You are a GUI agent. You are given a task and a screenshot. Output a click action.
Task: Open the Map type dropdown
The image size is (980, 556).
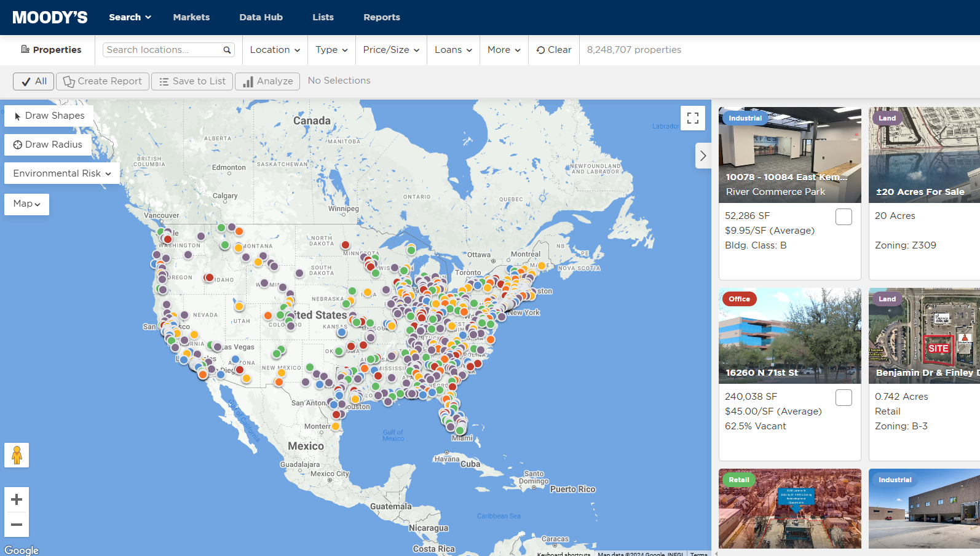pos(26,204)
